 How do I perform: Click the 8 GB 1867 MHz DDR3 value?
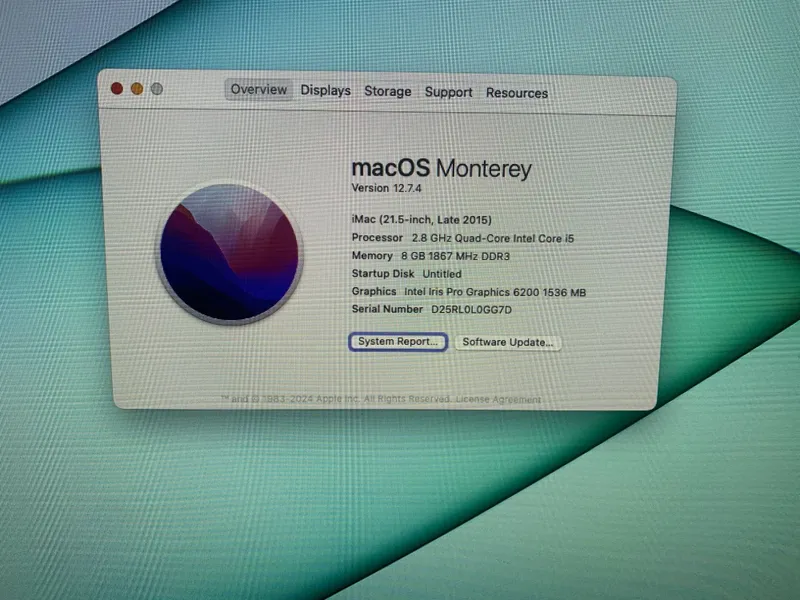(455, 256)
